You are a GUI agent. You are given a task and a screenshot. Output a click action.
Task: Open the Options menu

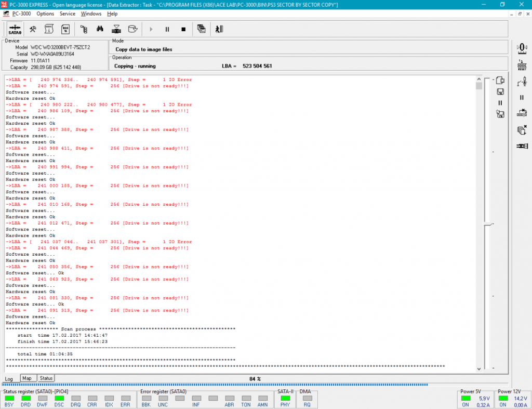pos(45,14)
